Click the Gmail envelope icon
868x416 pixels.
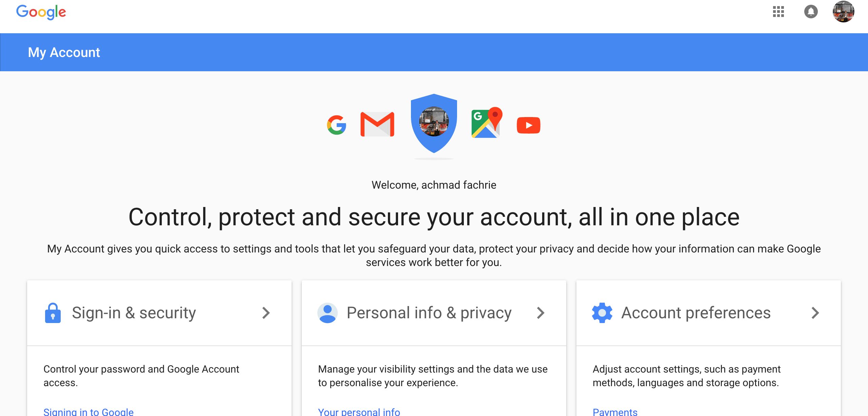click(377, 124)
